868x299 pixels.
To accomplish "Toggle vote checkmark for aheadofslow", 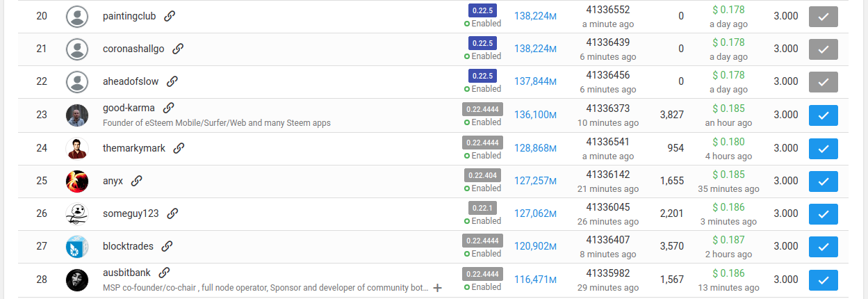I will click(823, 82).
